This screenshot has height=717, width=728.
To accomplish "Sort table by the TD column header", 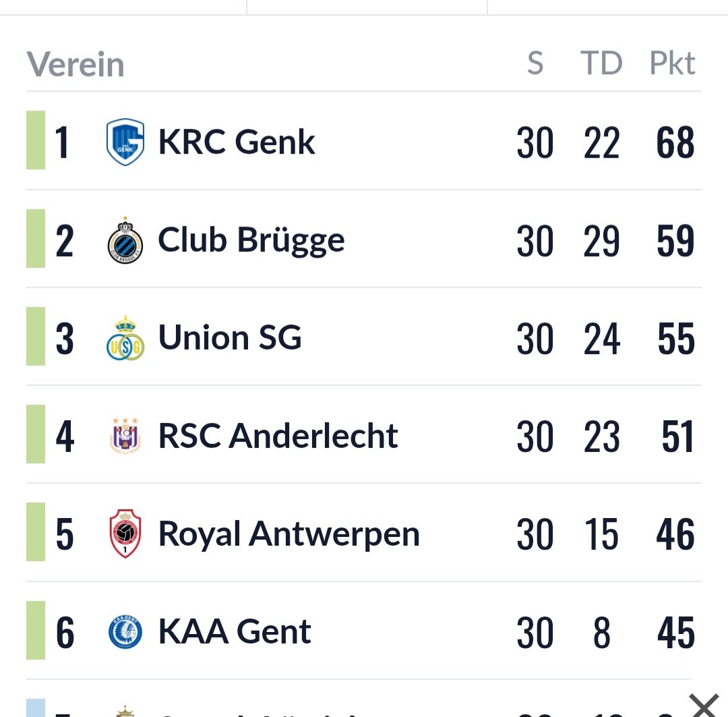I will coord(601,63).
